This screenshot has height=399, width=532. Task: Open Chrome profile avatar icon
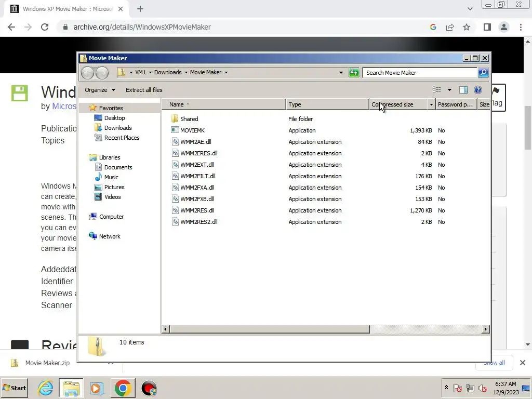(504, 27)
